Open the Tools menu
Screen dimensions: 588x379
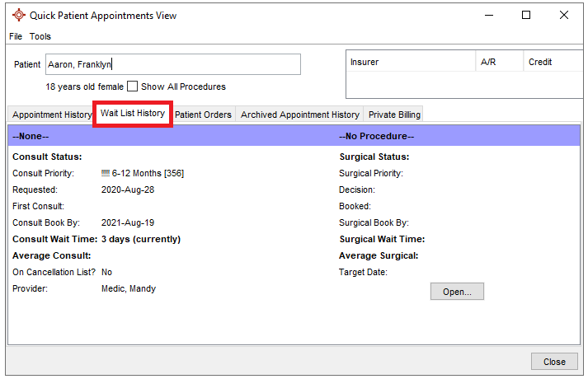pos(40,36)
